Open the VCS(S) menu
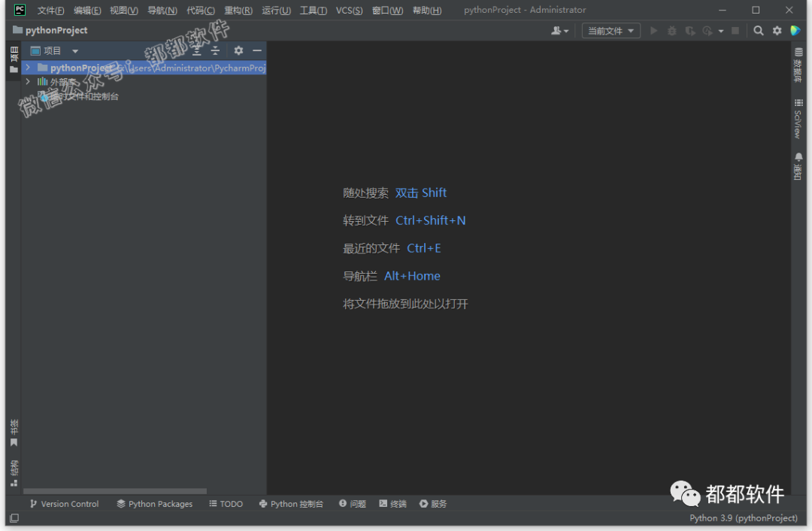This screenshot has height=531, width=812. 349,11
